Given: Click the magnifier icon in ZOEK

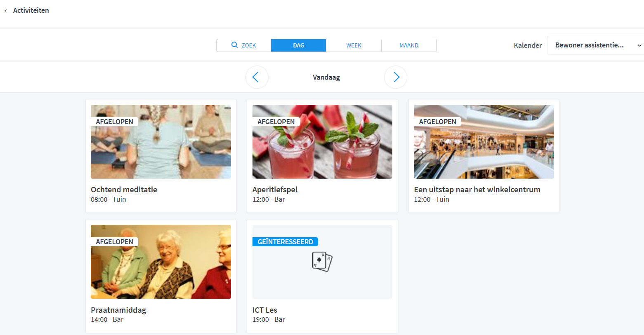Looking at the screenshot, I should [x=234, y=45].
